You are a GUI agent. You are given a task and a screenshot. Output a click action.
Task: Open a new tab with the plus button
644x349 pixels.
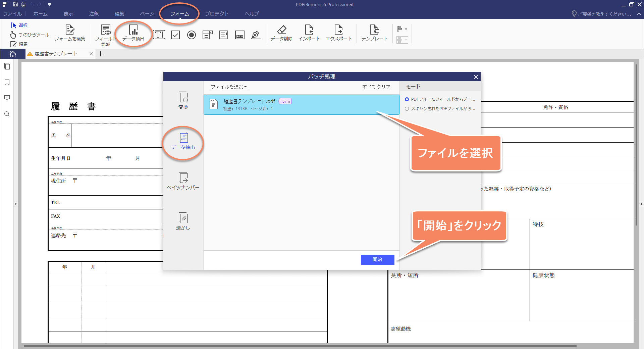pyautogui.click(x=100, y=54)
